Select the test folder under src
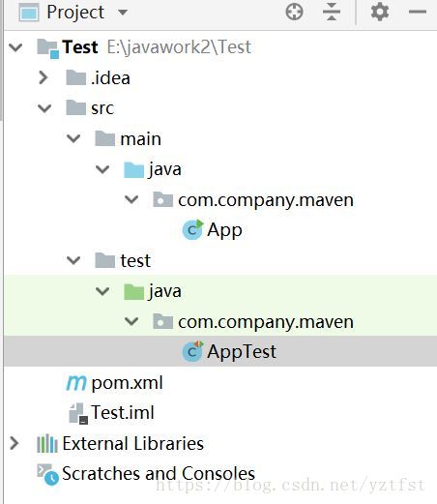The height and width of the screenshot is (504, 437). 123,260
